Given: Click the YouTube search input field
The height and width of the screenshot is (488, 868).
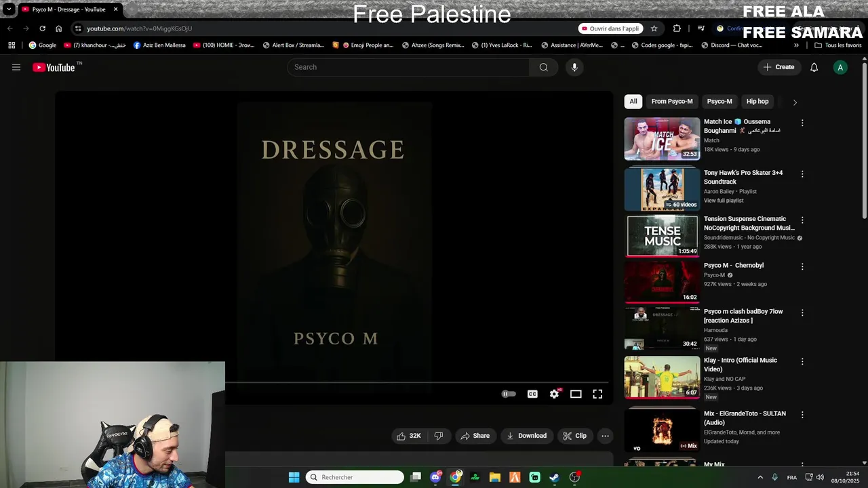Looking at the screenshot, I should click(408, 67).
